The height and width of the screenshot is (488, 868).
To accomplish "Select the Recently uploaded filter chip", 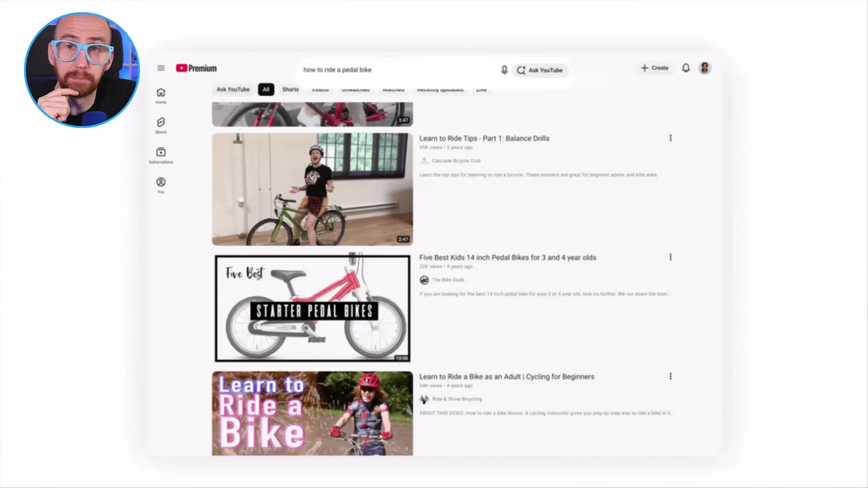I will 440,89.
